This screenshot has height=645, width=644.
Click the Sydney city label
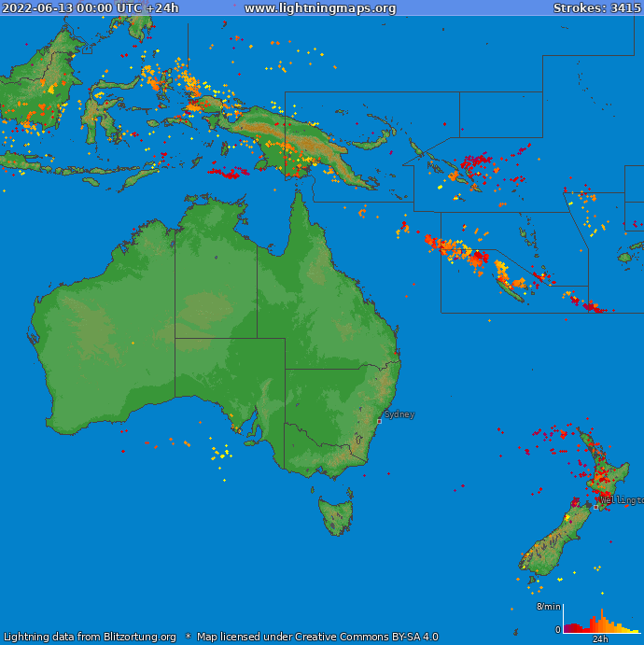(x=399, y=414)
